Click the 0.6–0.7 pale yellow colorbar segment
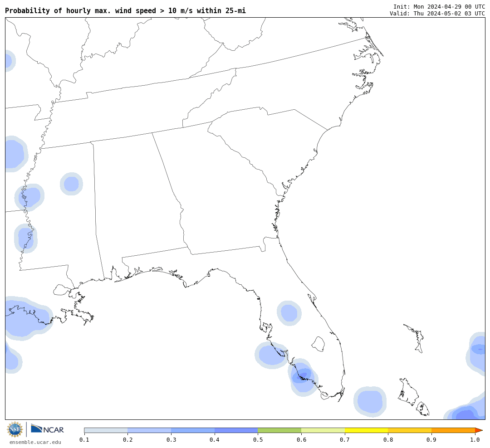 [x=323, y=430]
